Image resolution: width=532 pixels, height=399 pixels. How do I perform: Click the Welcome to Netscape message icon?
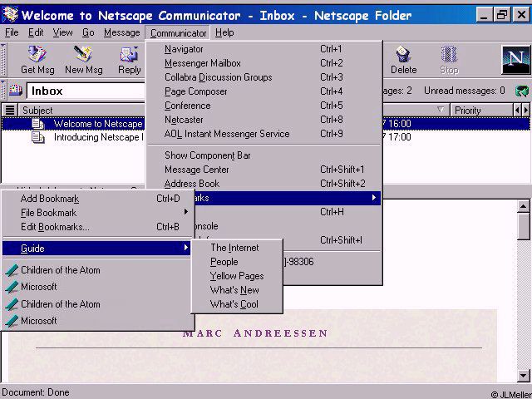(37, 124)
